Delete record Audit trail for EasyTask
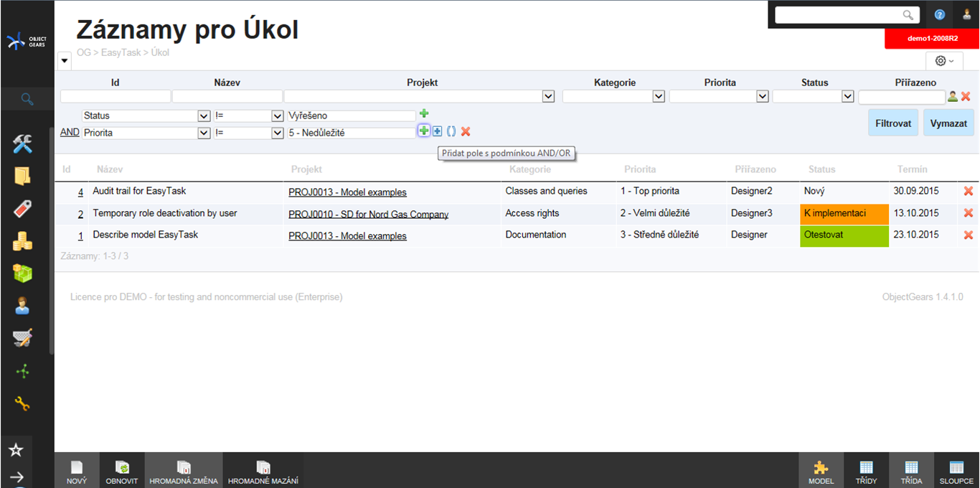980x488 pixels. point(969,192)
